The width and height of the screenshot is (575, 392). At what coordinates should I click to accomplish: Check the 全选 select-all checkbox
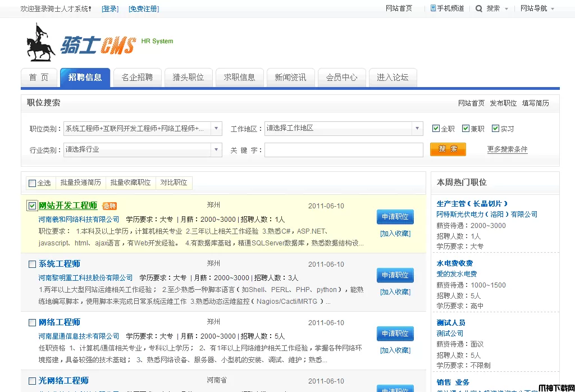pyautogui.click(x=32, y=183)
